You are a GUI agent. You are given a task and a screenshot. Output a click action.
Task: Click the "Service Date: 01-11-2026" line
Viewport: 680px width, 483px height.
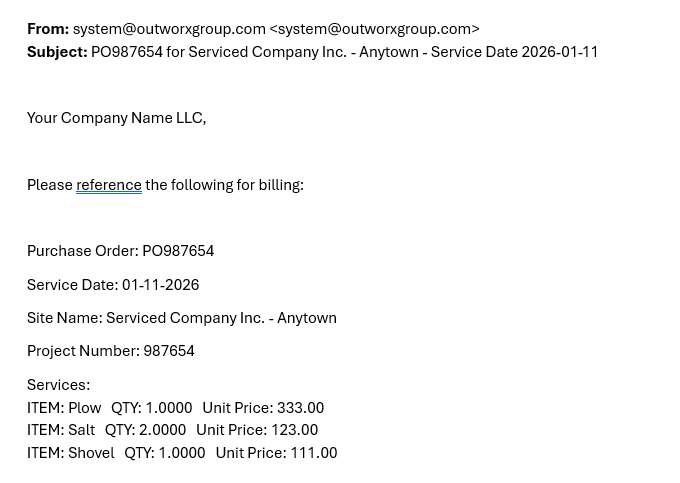click(113, 285)
